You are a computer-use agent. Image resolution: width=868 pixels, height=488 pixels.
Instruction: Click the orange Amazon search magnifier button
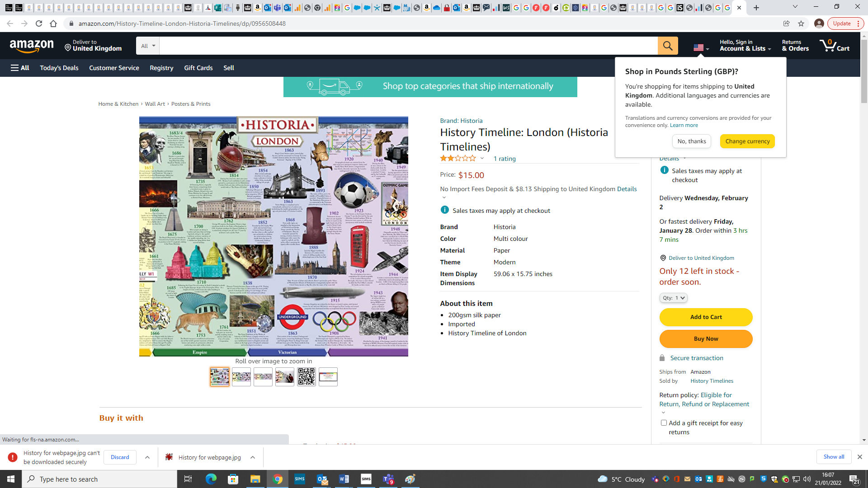[x=668, y=46]
